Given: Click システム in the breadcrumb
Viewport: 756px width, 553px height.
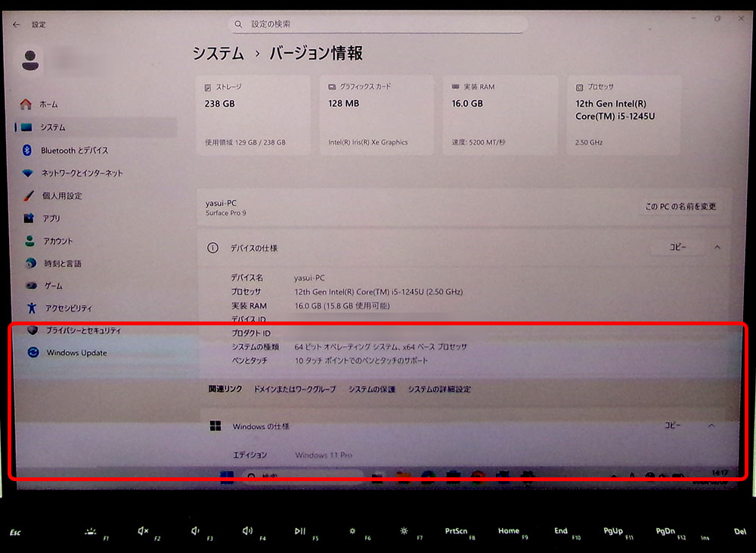Looking at the screenshot, I should 218,54.
